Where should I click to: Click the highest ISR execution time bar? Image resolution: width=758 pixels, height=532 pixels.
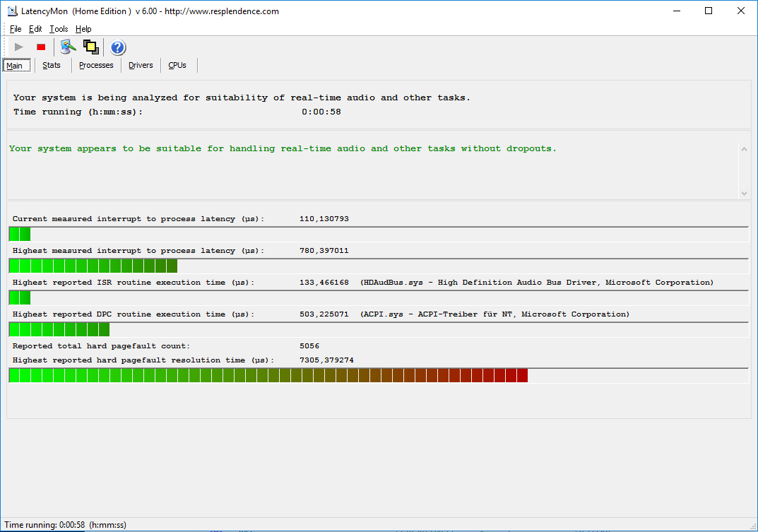(379, 298)
